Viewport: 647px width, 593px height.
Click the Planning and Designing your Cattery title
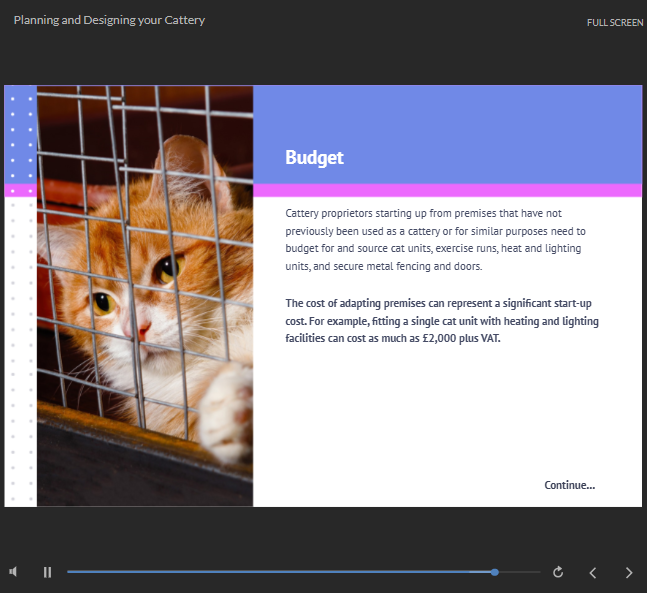click(x=109, y=20)
